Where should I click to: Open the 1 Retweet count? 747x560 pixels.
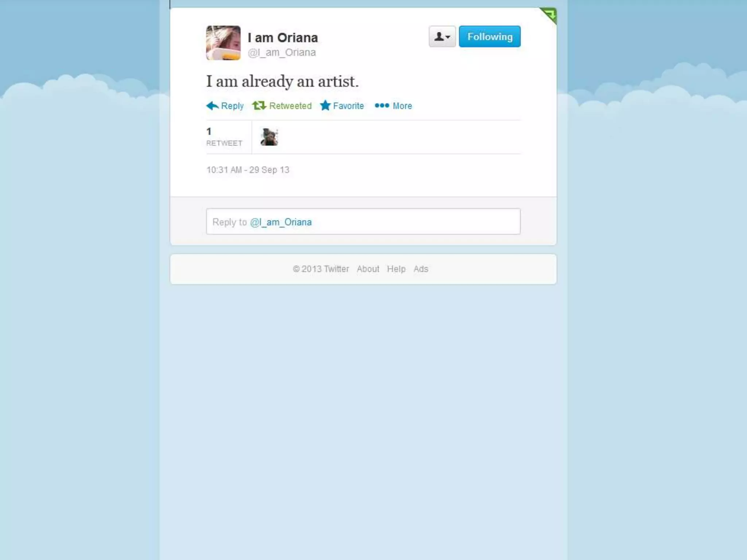(x=224, y=137)
